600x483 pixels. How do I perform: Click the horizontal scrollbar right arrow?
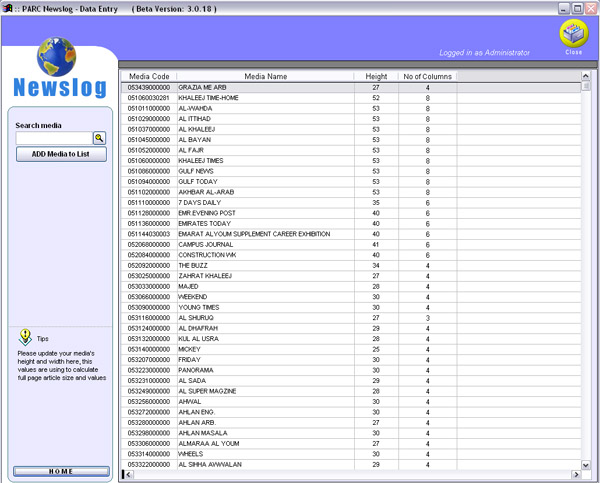[x=576, y=475]
